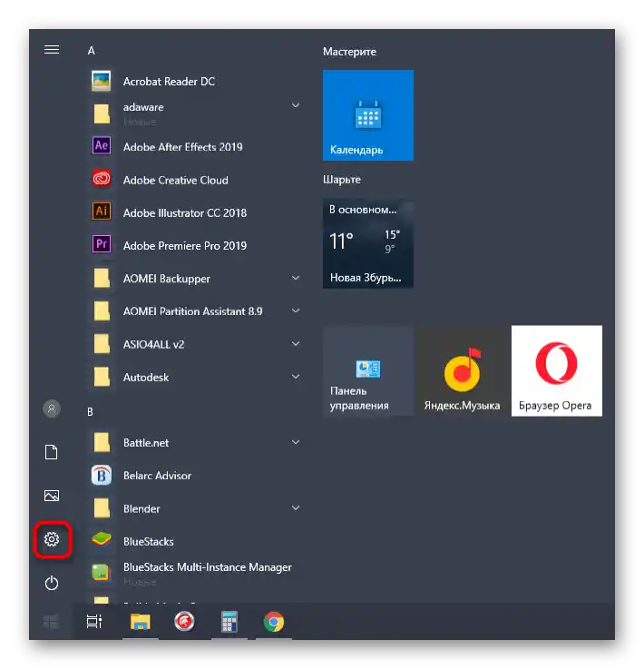Expand the adaware folder chevron

click(x=296, y=105)
